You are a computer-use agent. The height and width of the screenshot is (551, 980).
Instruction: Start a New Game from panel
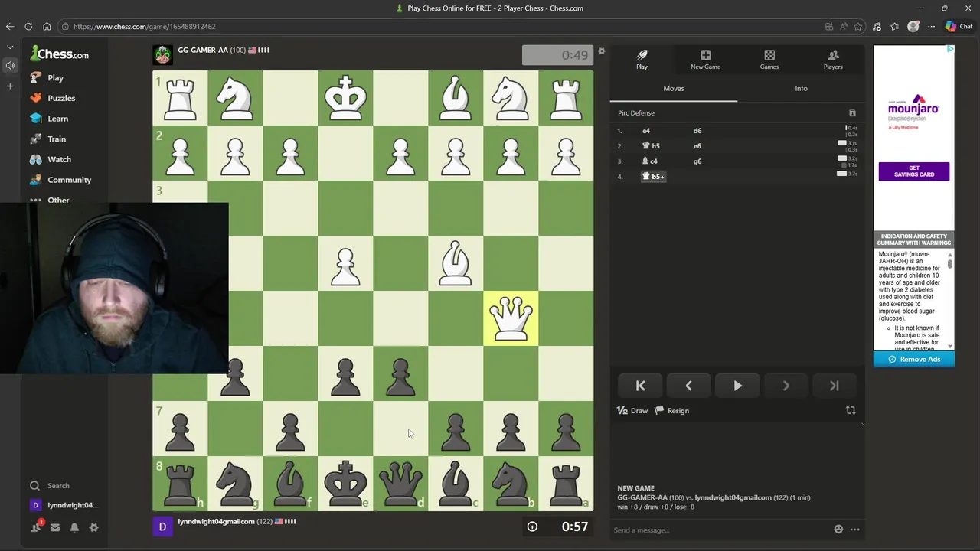[705, 60]
